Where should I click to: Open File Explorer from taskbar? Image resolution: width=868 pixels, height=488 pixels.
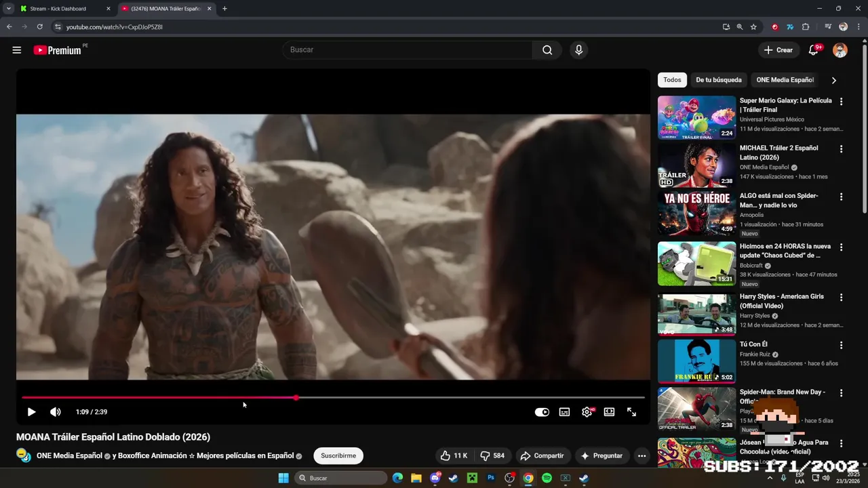point(416,478)
